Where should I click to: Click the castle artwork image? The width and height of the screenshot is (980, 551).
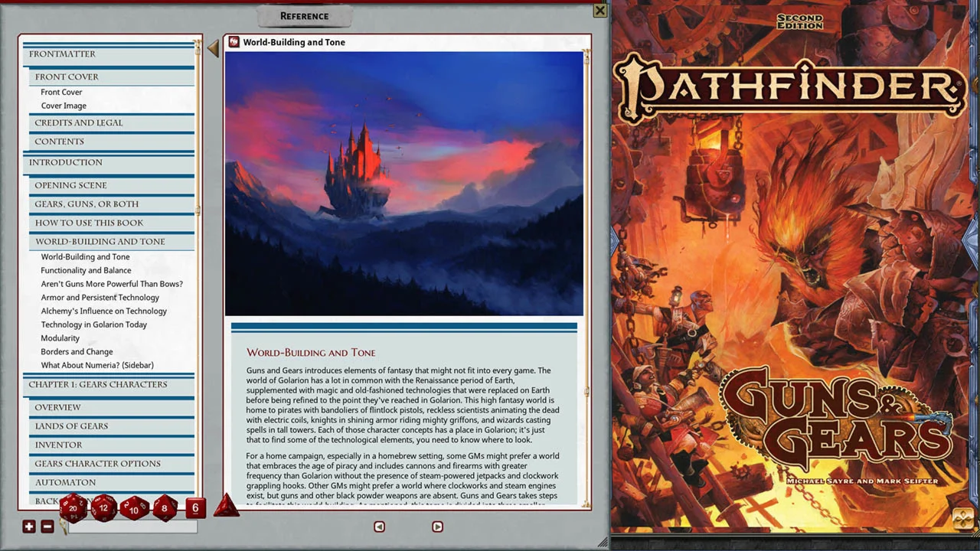[404, 184]
